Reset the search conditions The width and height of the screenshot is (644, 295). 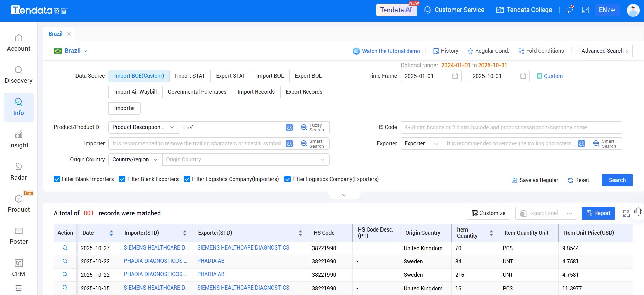coord(578,180)
